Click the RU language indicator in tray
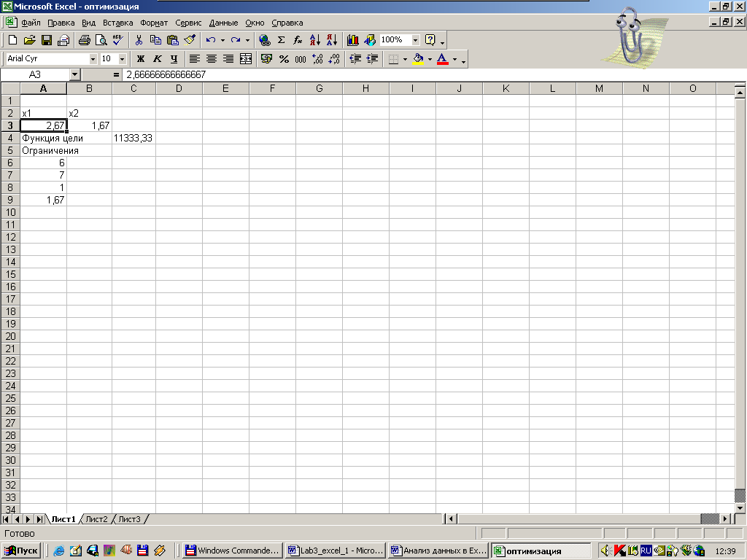The height and width of the screenshot is (560, 747). pyautogui.click(x=646, y=551)
